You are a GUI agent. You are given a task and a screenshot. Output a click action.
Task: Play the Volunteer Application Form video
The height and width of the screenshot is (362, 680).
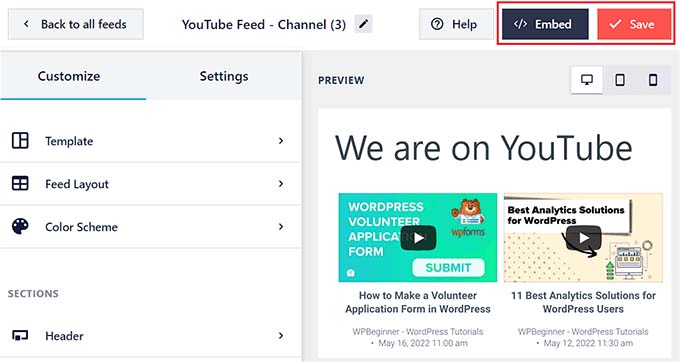(x=418, y=238)
